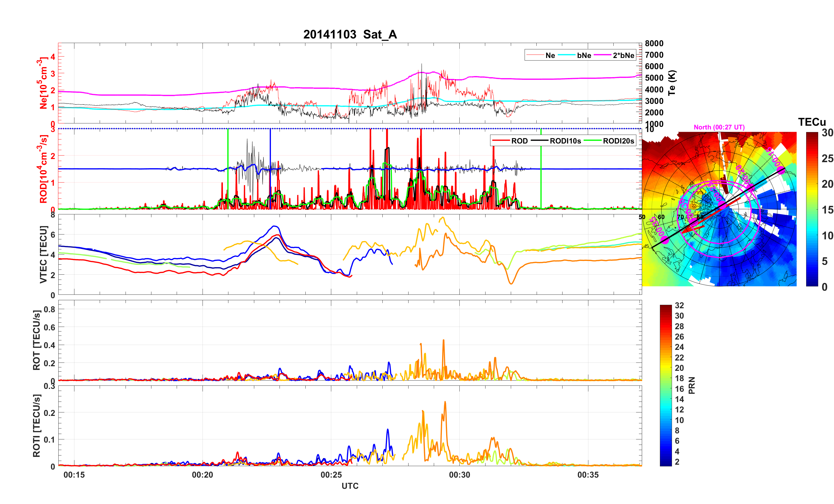834x504 pixels.
Task: Click the UTC x-axis label
Action: pos(350,486)
